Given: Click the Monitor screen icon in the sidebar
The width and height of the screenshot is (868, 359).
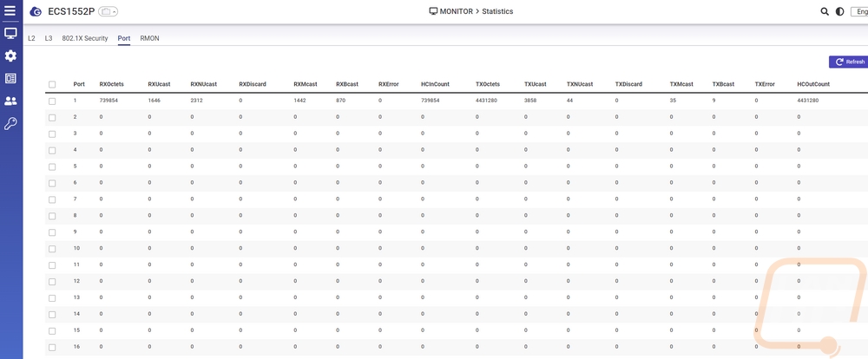Looking at the screenshot, I should tap(10, 34).
